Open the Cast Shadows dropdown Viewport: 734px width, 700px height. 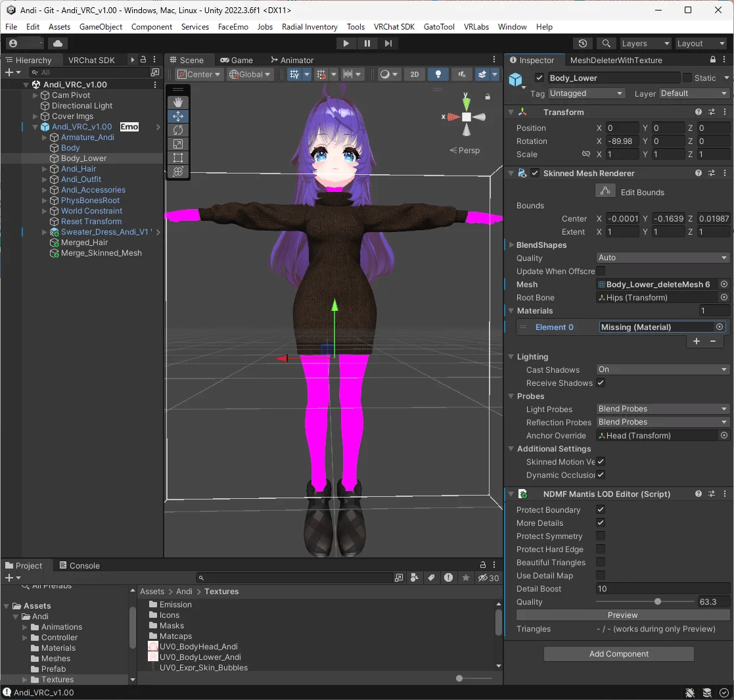pos(662,369)
